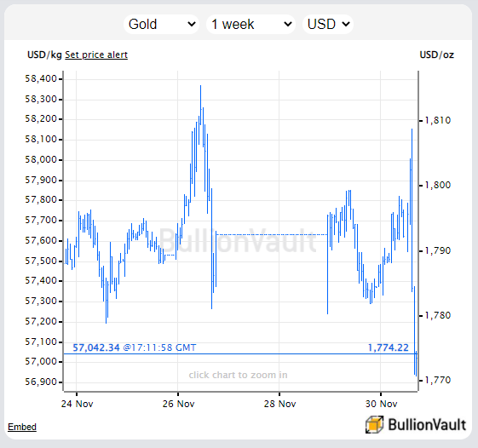Click the 24 Nov date label
Image resolution: width=478 pixels, height=448 pixels.
pos(77,404)
